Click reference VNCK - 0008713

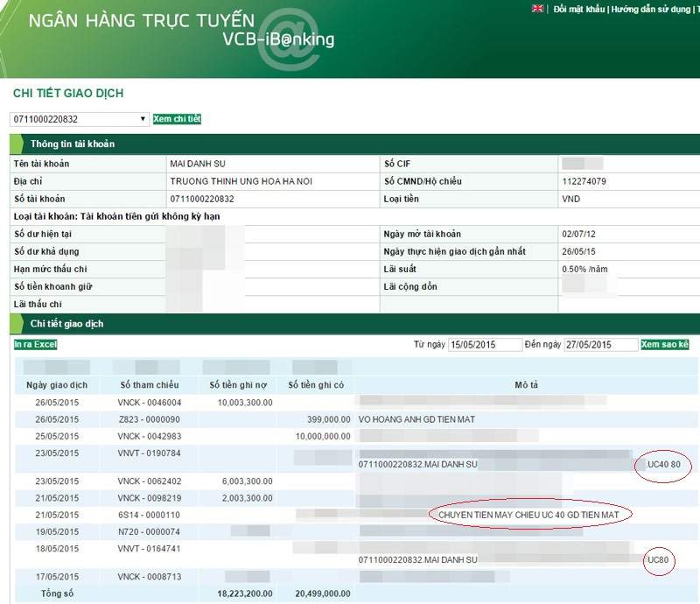pyautogui.click(x=150, y=577)
